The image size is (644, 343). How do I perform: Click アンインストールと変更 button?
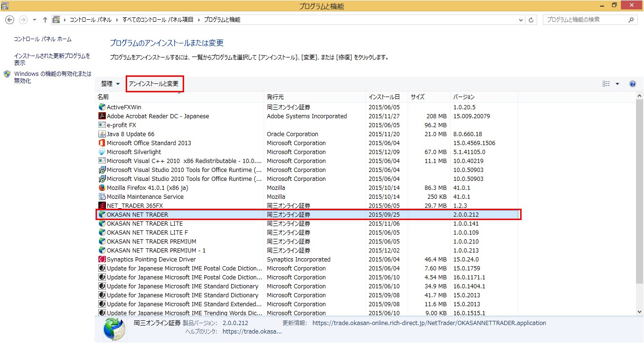[x=154, y=84]
